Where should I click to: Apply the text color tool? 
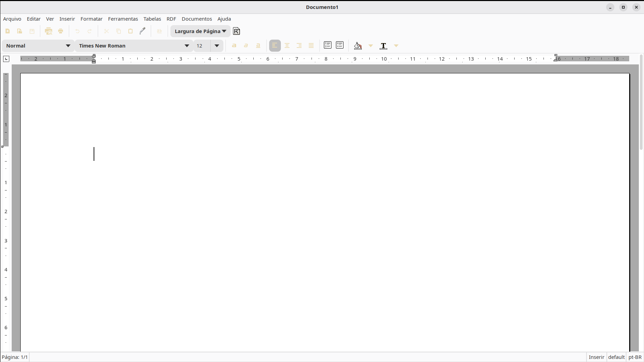coord(383,46)
